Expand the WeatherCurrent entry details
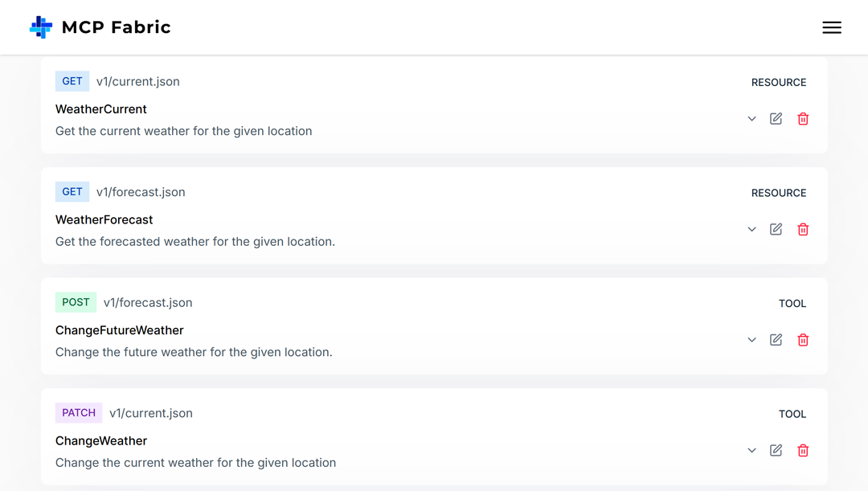Viewport: 868px width, 491px height. pos(751,118)
